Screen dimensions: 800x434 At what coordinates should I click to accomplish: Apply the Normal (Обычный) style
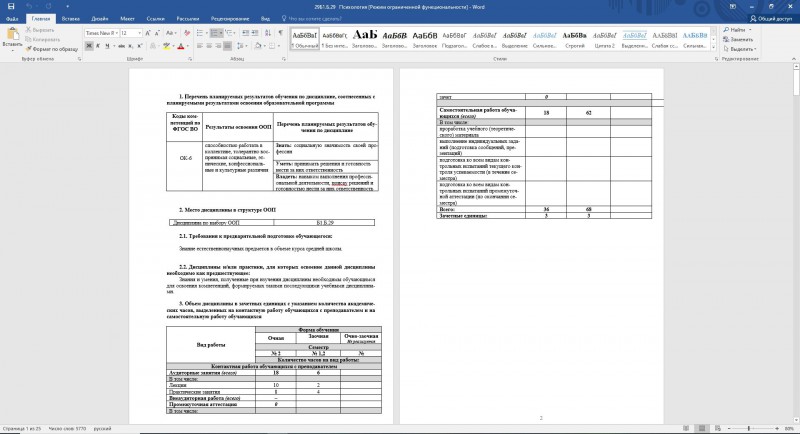(305, 39)
